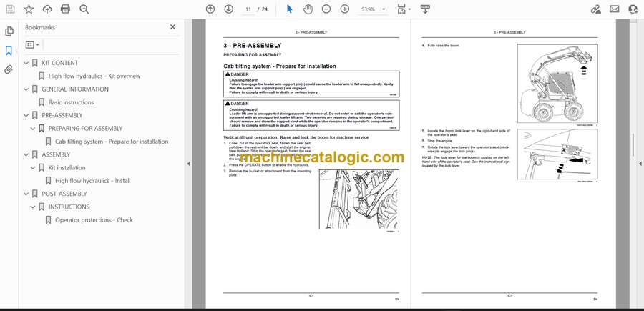Open the GENERAL INFORMATION bookmark
Image resolution: width=644 pixels, height=311 pixels.
(x=75, y=89)
